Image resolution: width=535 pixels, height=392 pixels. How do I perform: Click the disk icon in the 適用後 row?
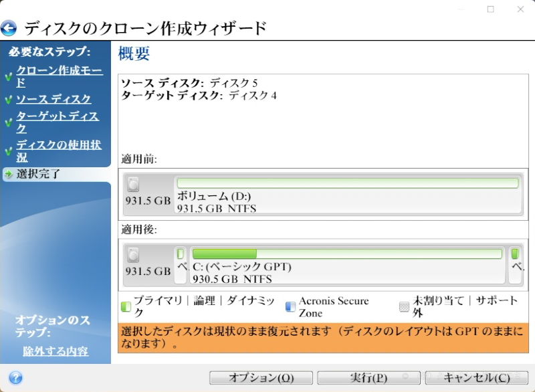(133, 255)
